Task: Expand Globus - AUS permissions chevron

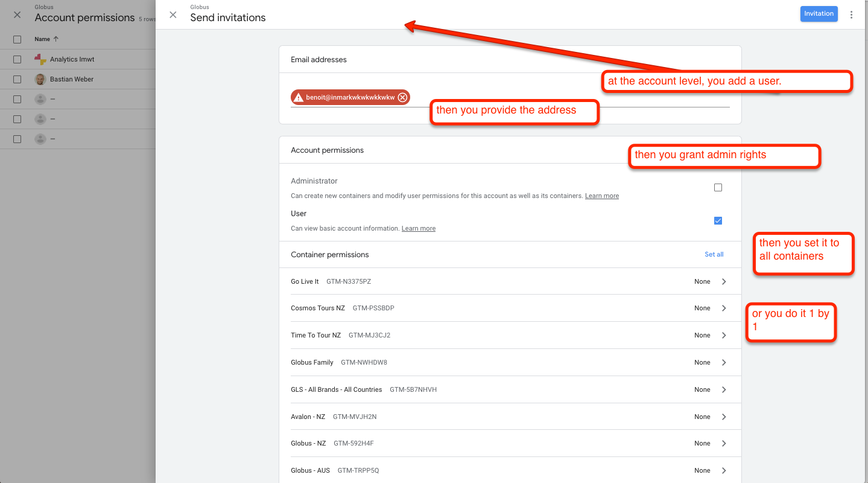Action: pyautogui.click(x=724, y=470)
